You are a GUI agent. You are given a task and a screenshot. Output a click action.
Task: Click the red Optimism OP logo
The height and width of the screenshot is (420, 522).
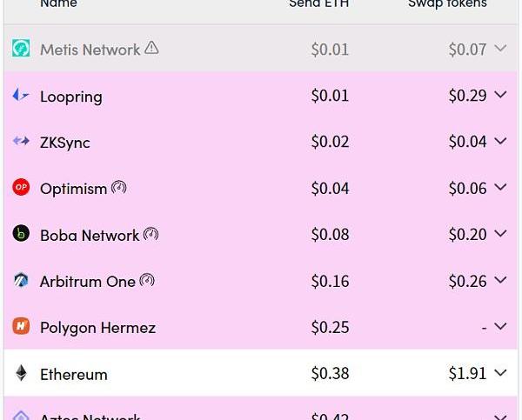click(21, 188)
